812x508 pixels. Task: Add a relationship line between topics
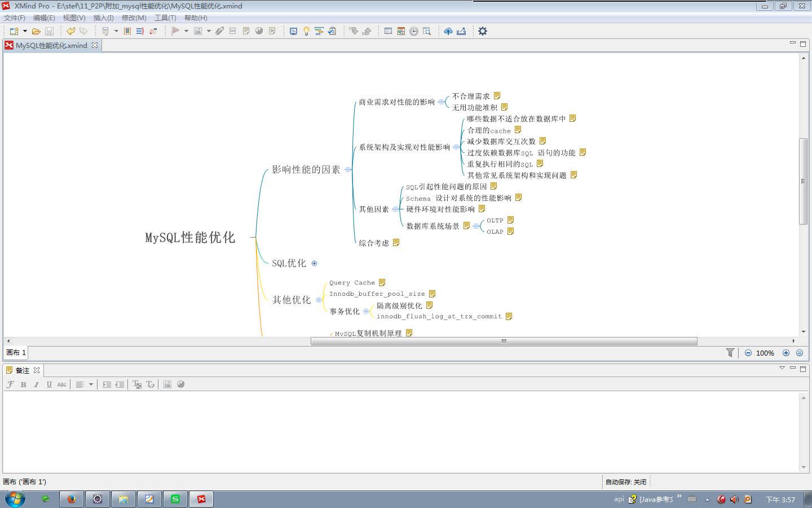153,31
